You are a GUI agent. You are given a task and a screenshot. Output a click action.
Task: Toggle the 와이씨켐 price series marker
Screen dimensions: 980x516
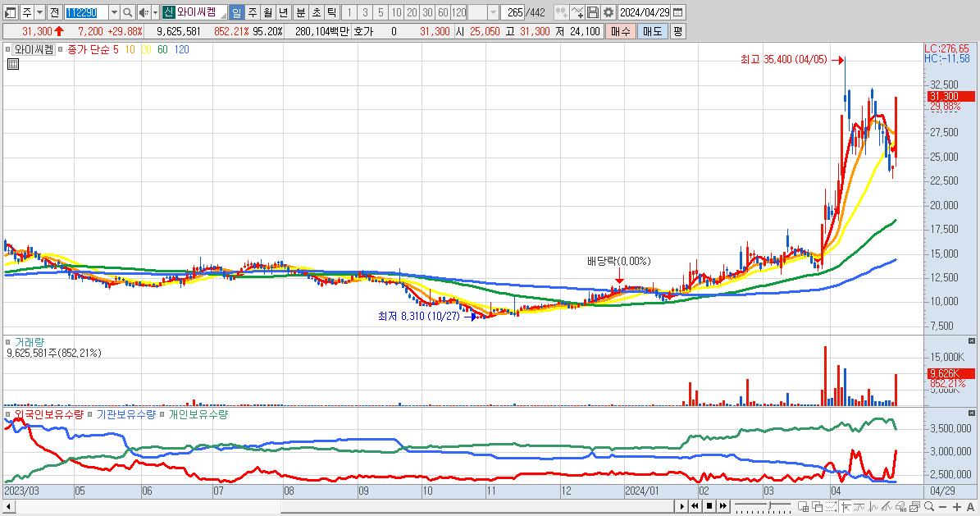pyautogui.click(x=8, y=49)
